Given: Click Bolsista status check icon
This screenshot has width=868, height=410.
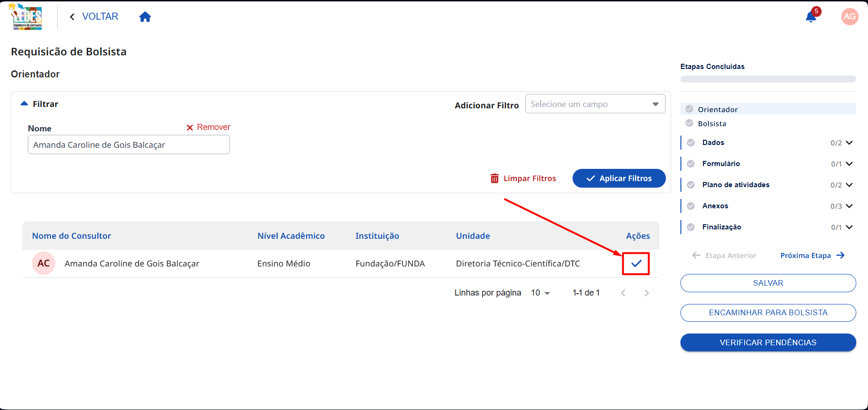Looking at the screenshot, I should pos(689,123).
